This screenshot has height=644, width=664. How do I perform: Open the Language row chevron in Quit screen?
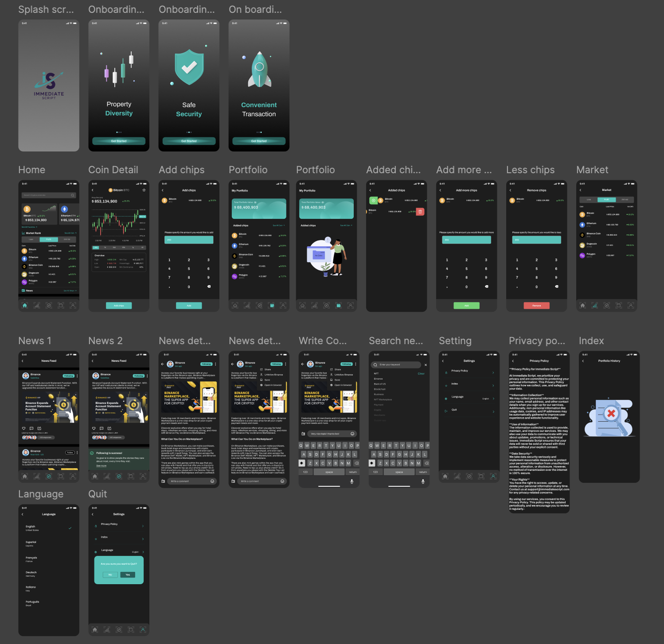tap(143, 552)
